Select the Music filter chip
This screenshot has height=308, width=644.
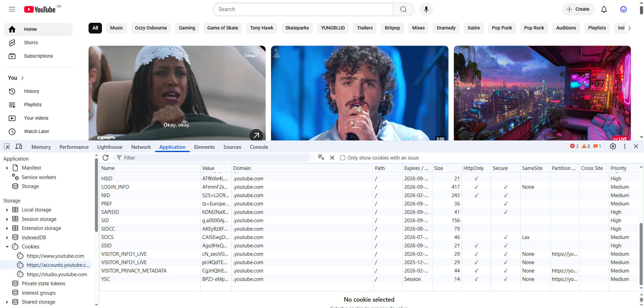tap(116, 28)
